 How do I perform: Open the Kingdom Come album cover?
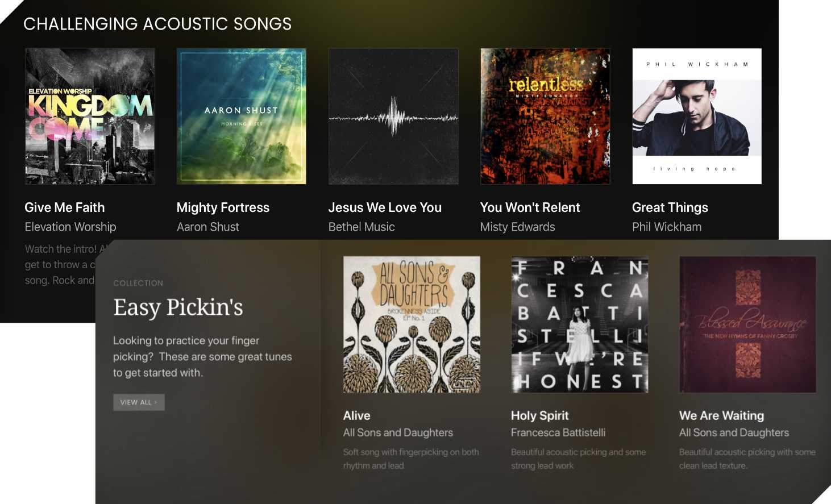click(90, 116)
